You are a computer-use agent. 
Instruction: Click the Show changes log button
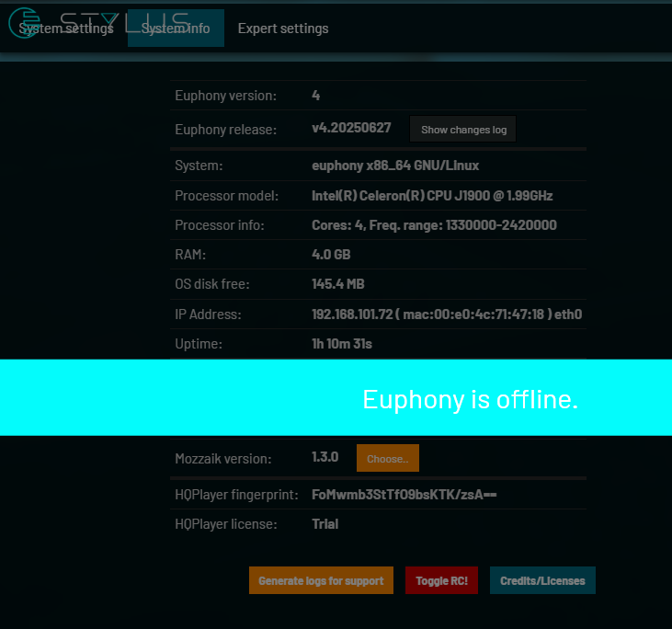463,130
